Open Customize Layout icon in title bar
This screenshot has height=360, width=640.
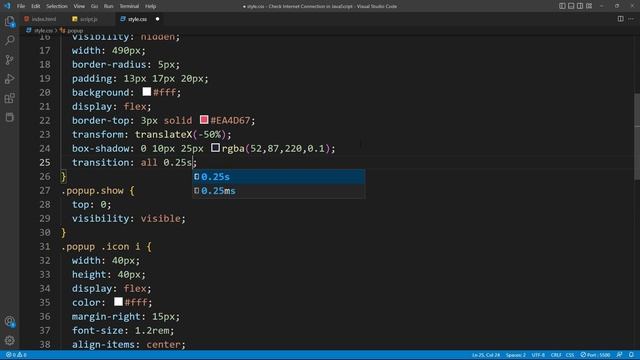pos(589,6)
